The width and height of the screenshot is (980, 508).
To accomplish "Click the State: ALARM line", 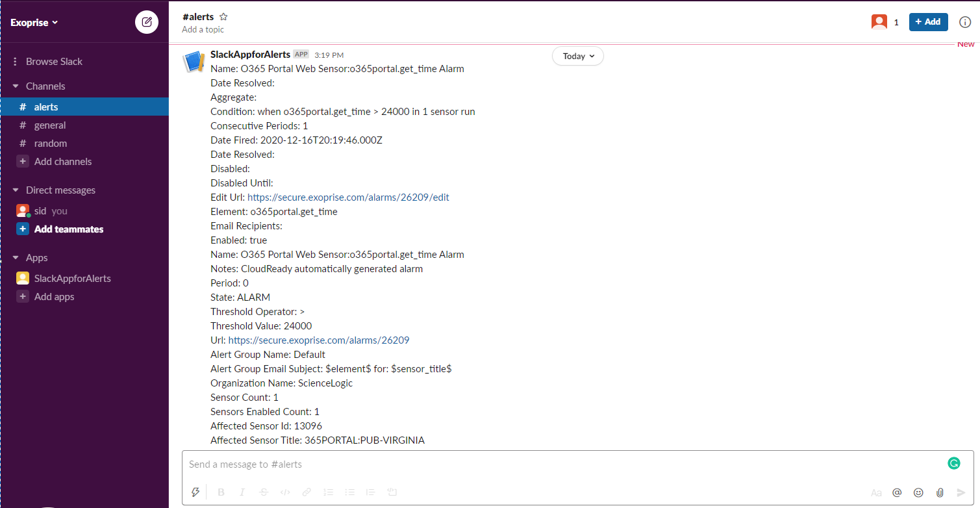I will (x=240, y=298).
